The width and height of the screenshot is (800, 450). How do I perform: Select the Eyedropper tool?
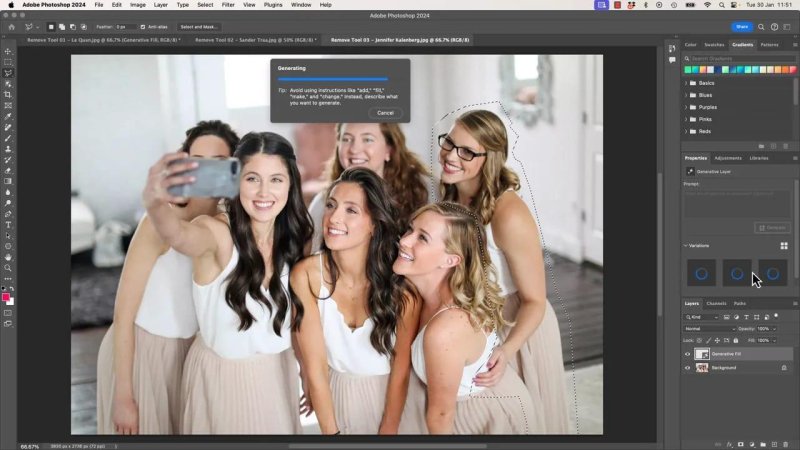[8, 117]
